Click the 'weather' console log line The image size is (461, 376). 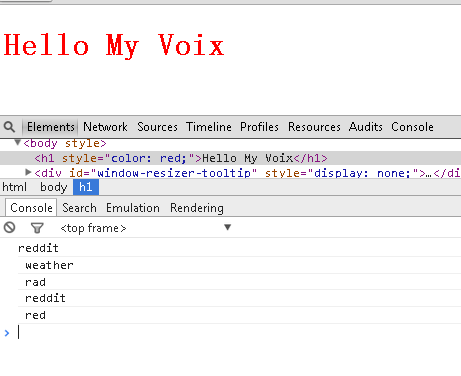coord(49,265)
